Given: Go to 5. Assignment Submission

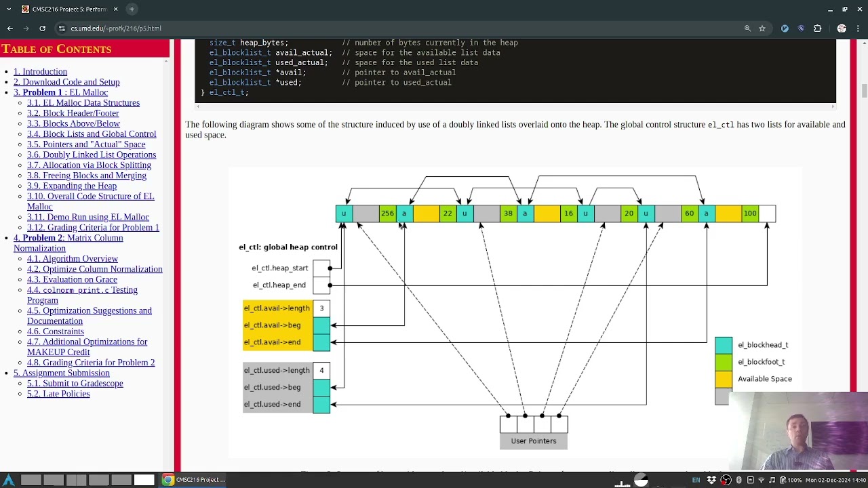Looking at the screenshot, I should pyautogui.click(x=62, y=373).
